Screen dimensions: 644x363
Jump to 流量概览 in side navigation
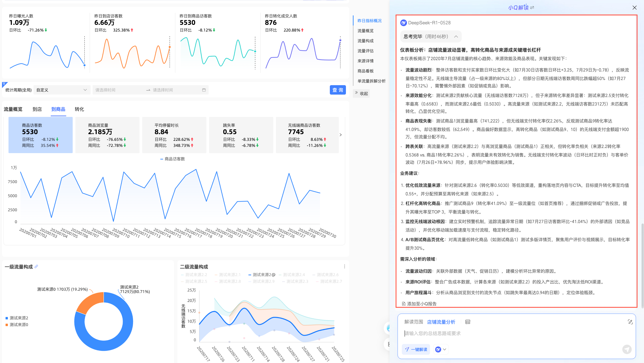click(x=365, y=31)
